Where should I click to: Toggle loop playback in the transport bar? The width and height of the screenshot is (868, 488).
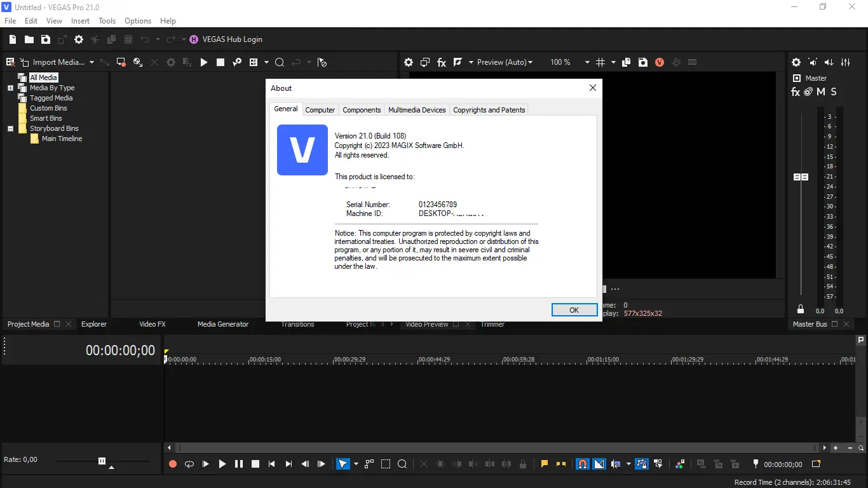(x=189, y=464)
